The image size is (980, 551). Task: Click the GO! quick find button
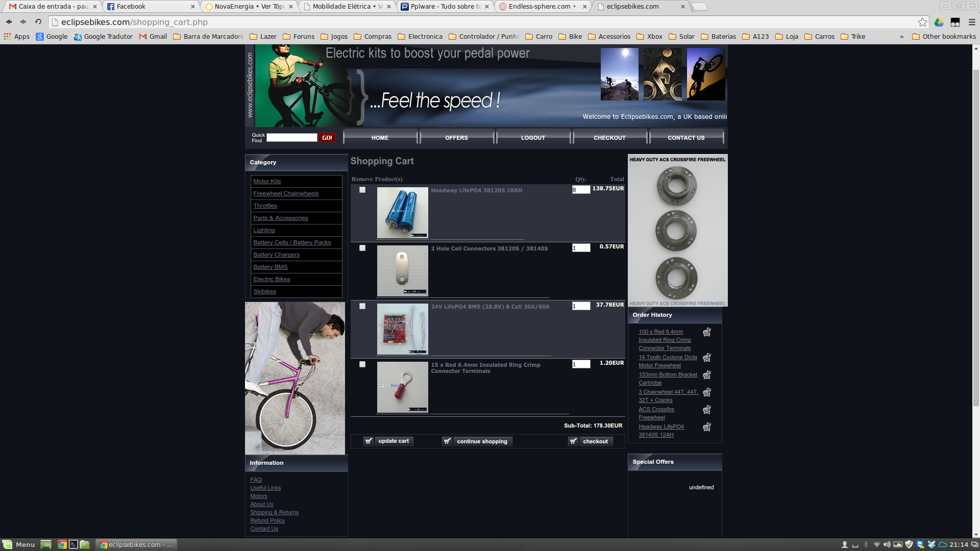coord(327,138)
